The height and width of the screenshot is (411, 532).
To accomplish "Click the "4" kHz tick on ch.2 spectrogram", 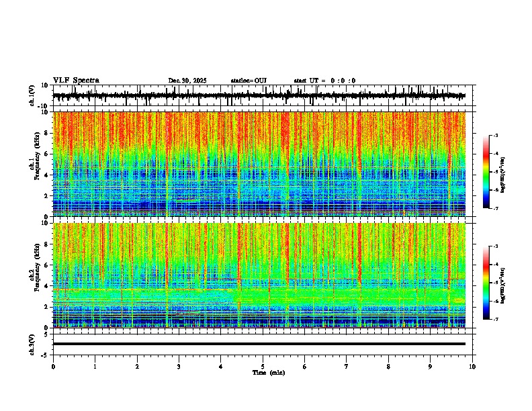I will pyautogui.click(x=47, y=286).
